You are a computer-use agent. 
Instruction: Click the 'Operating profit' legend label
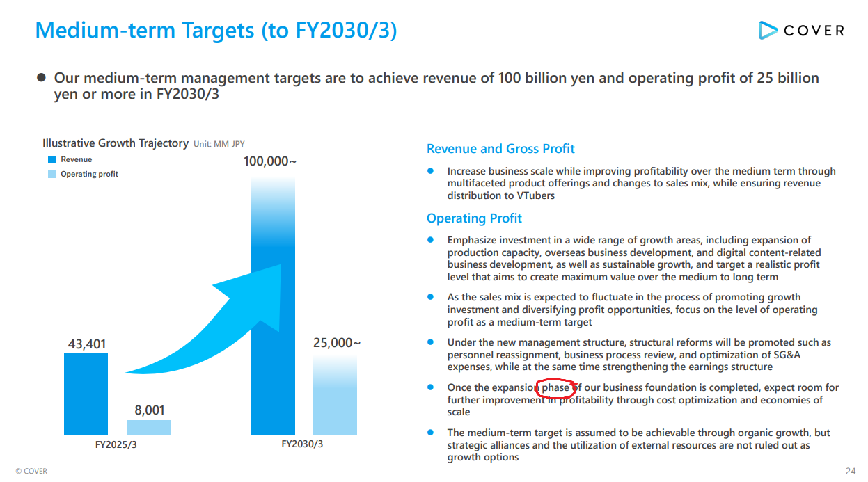(89, 174)
